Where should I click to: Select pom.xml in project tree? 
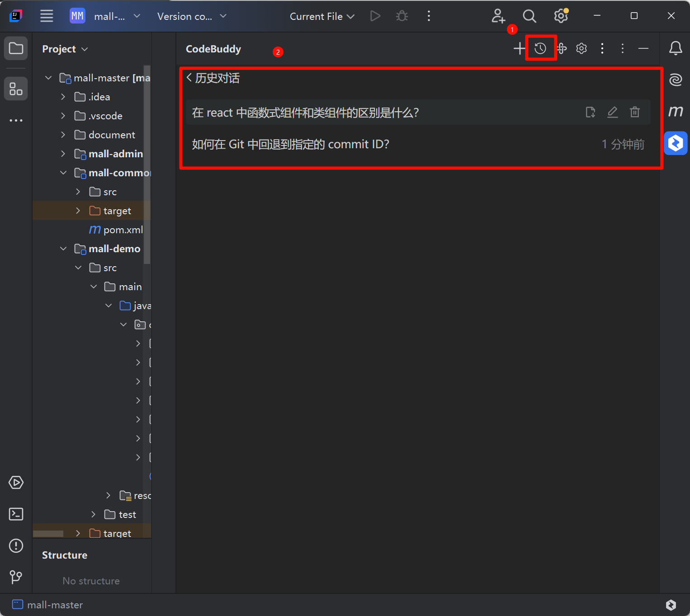(x=123, y=230)
